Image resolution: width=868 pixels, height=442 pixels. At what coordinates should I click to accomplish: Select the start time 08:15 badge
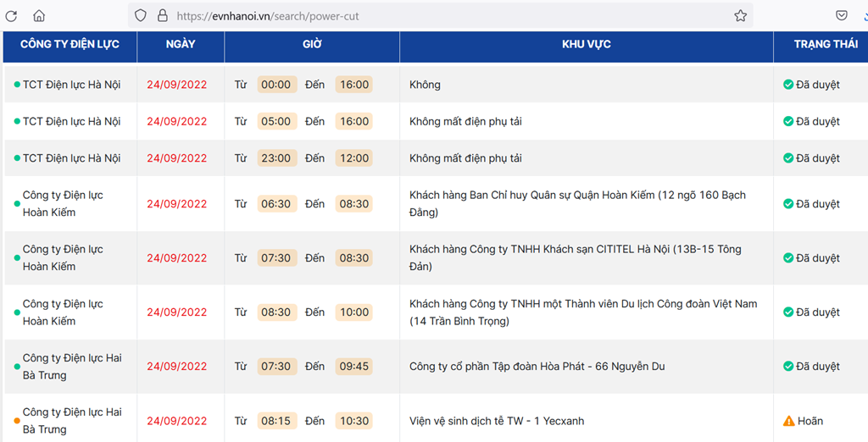(277, 421)
